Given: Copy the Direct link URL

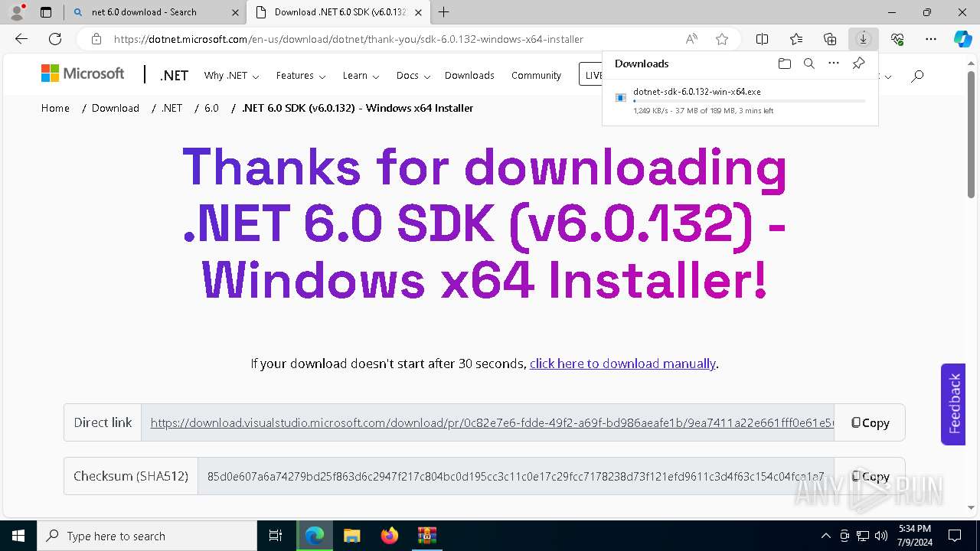Looking at the screenshot, I should pyautogui.click(x=870, y=422).
